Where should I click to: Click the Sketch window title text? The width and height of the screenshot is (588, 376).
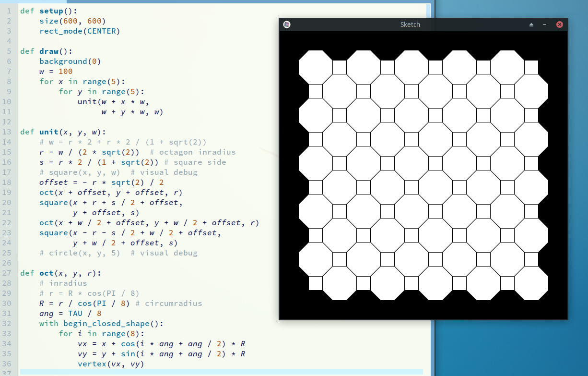tap(410, 24)
